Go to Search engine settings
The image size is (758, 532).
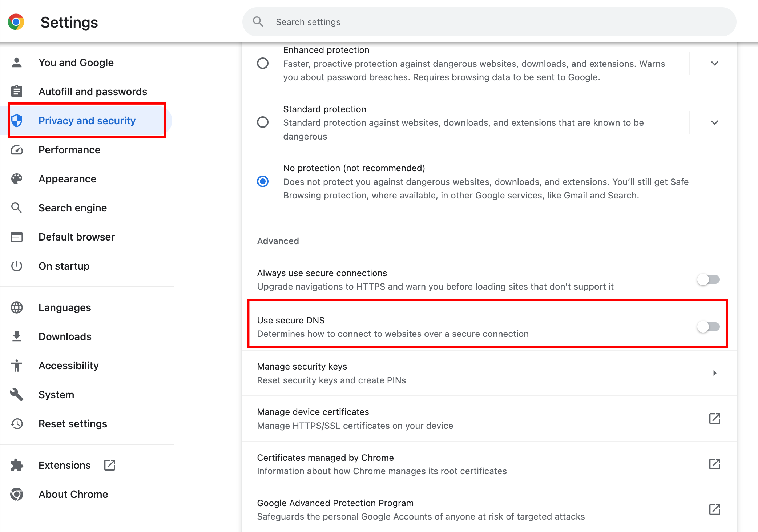[x=73, y=208]
